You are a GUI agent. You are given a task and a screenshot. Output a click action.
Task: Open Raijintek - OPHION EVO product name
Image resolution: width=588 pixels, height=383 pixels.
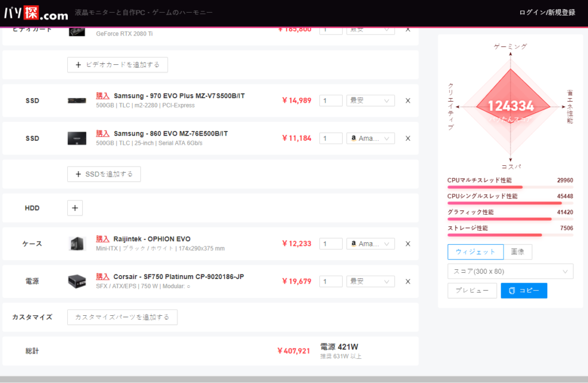tap(152, 239)
